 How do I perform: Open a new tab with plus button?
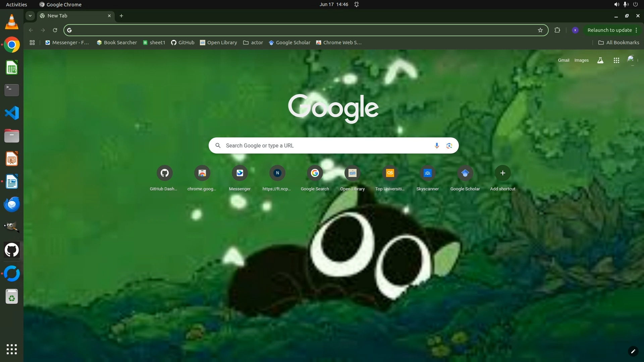pos(121,16)
